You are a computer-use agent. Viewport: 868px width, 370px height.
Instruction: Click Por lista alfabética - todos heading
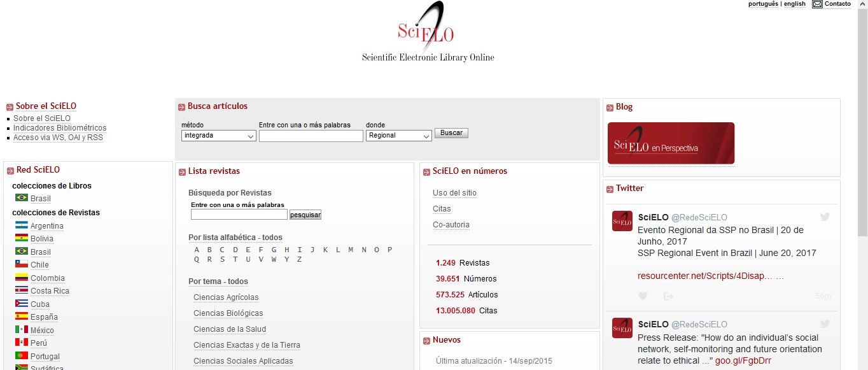(235, 238)
